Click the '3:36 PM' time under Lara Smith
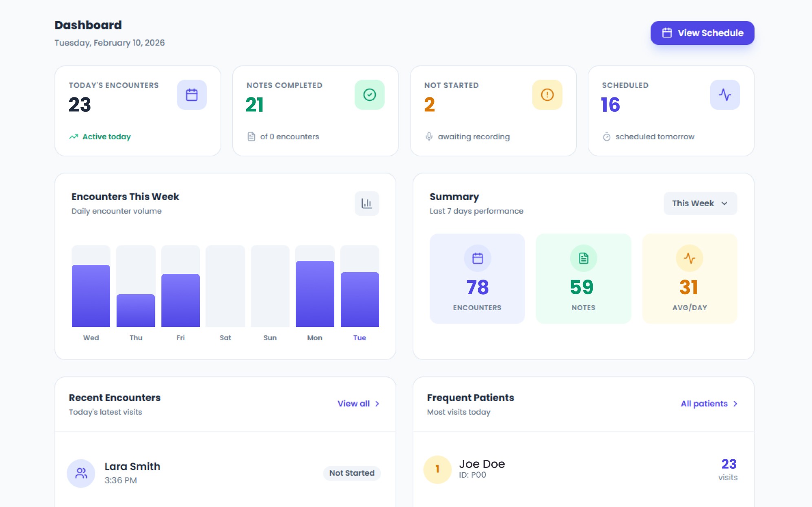The width and height of the screenshot is (812, 507). [121, 481]
